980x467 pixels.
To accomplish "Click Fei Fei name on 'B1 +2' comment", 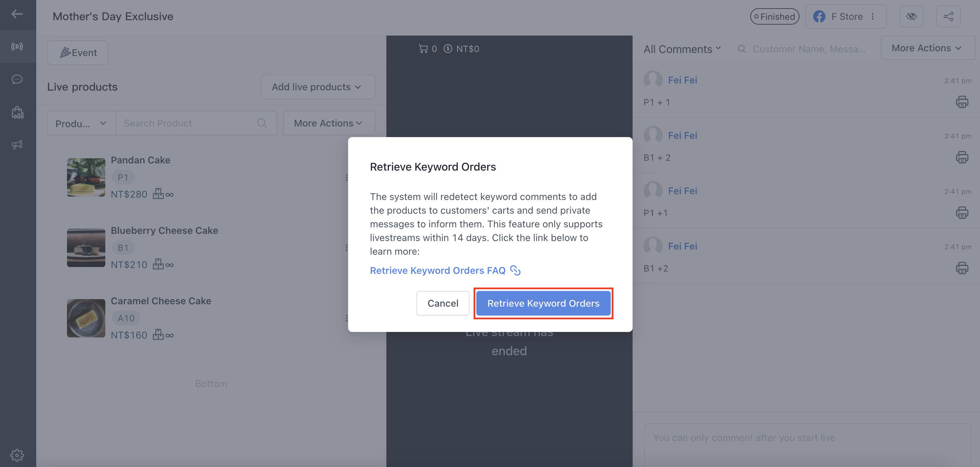I will coord(683,246).
